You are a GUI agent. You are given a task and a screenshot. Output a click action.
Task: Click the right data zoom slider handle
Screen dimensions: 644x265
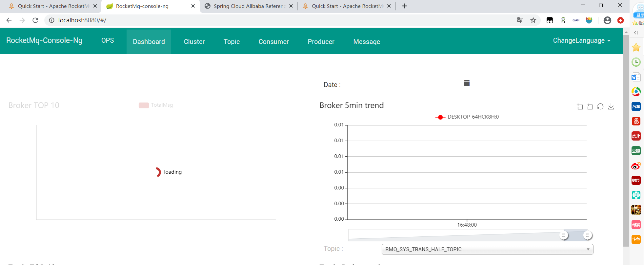click(588, 235)
